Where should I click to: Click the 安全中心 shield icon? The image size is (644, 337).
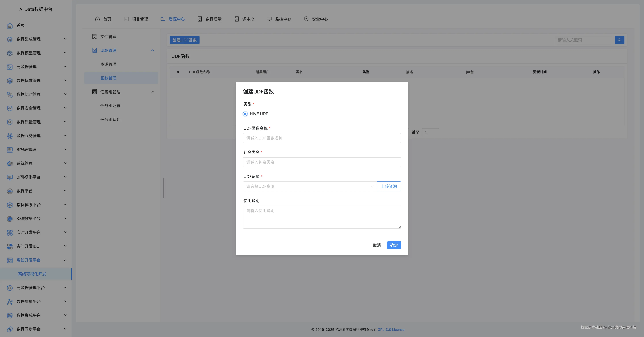click(x=306, y=19)
